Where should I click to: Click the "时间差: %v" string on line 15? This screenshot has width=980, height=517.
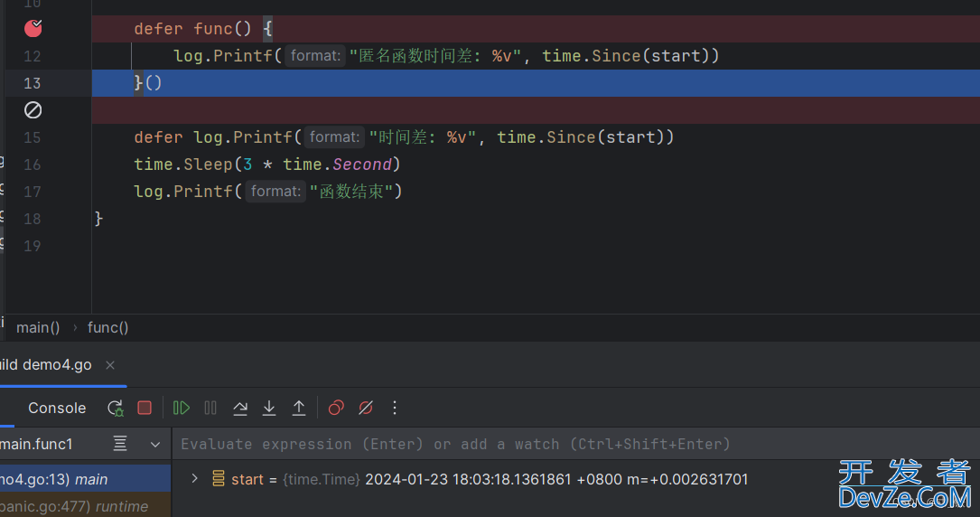(x=423, y=137)
